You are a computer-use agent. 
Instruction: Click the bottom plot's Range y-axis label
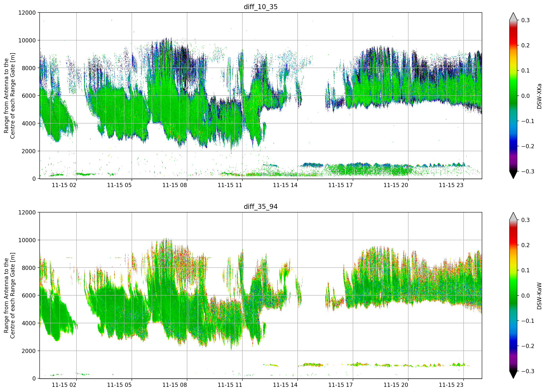click(x=9, y=295)
